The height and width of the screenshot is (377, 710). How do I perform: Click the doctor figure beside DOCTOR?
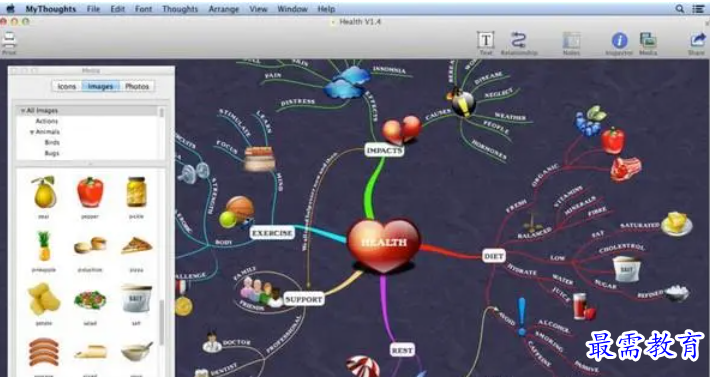[212, 343]
